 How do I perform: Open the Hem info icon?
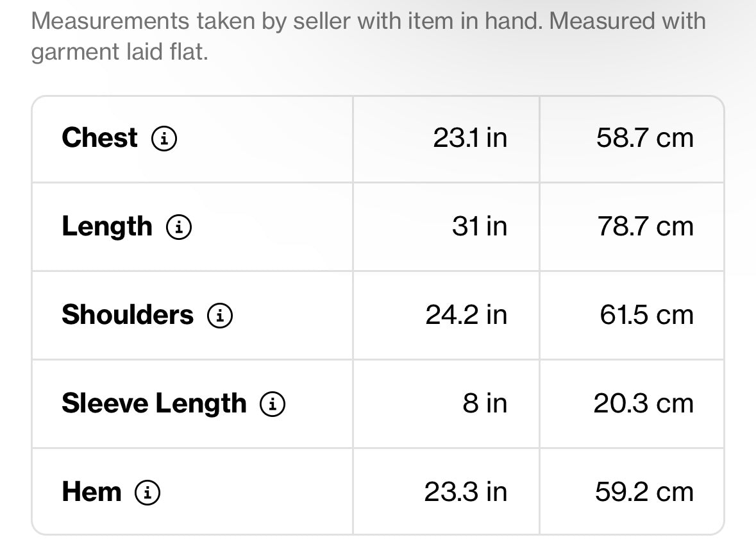pyautogui.click(x=147, y=493)
